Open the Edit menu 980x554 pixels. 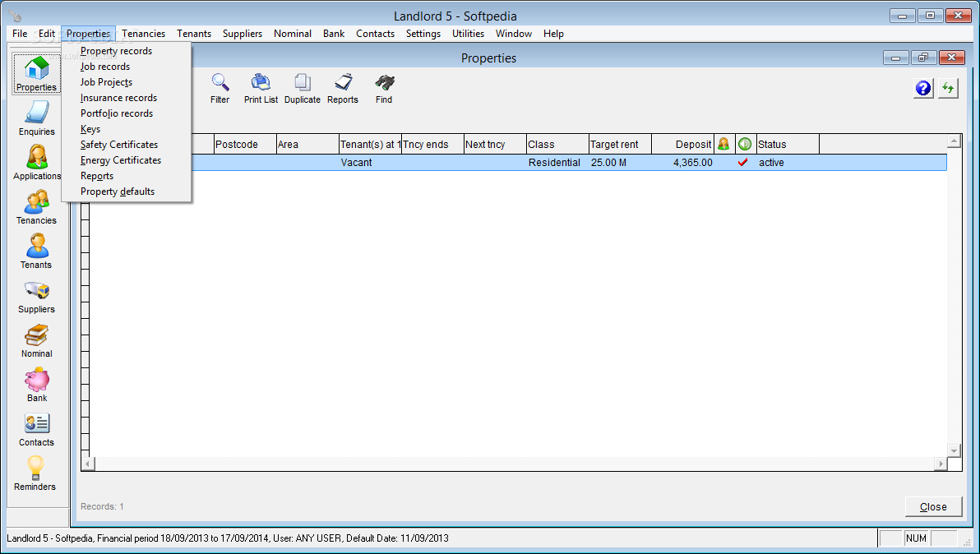[x=47, y=34]
